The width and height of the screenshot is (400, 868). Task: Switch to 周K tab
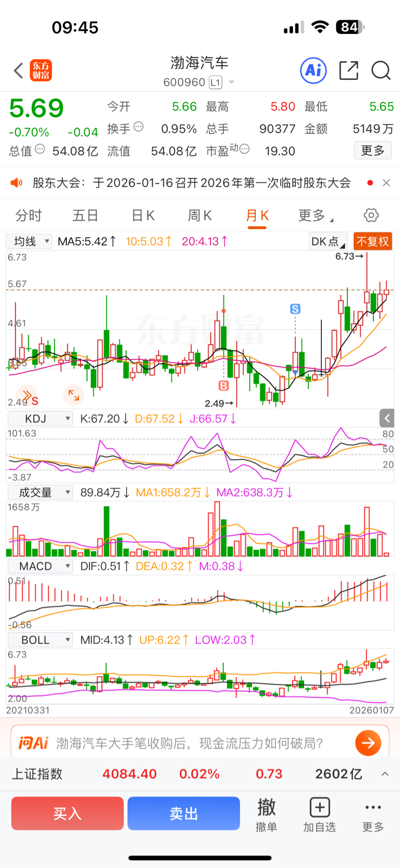[x=200, y=215]
